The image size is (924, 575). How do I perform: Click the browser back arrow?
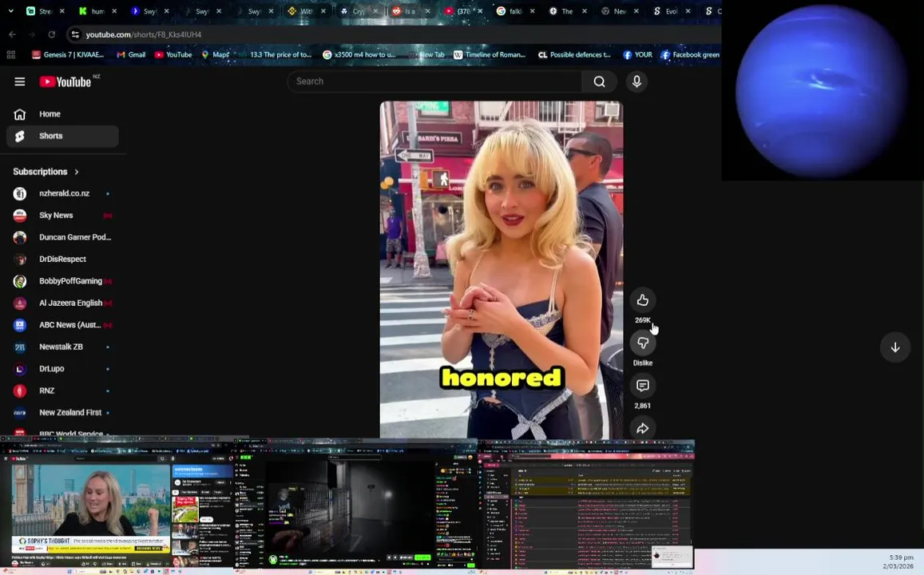coord(12,35)
